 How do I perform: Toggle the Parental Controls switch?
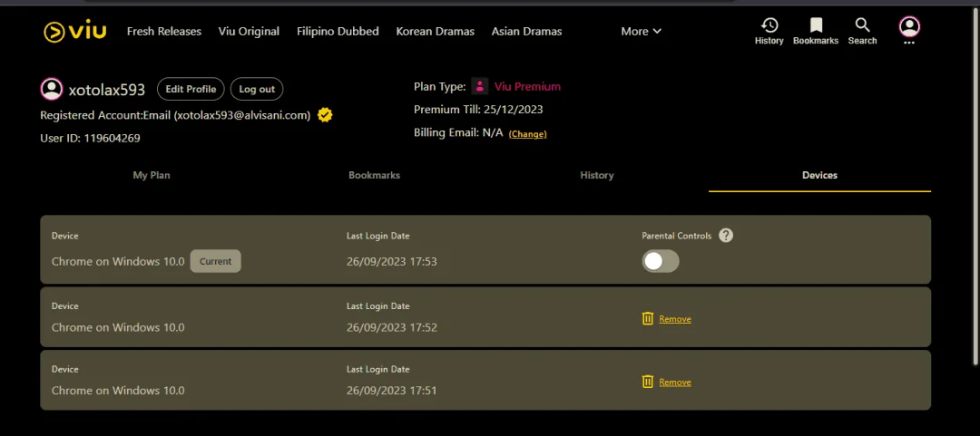coord(661,261)
